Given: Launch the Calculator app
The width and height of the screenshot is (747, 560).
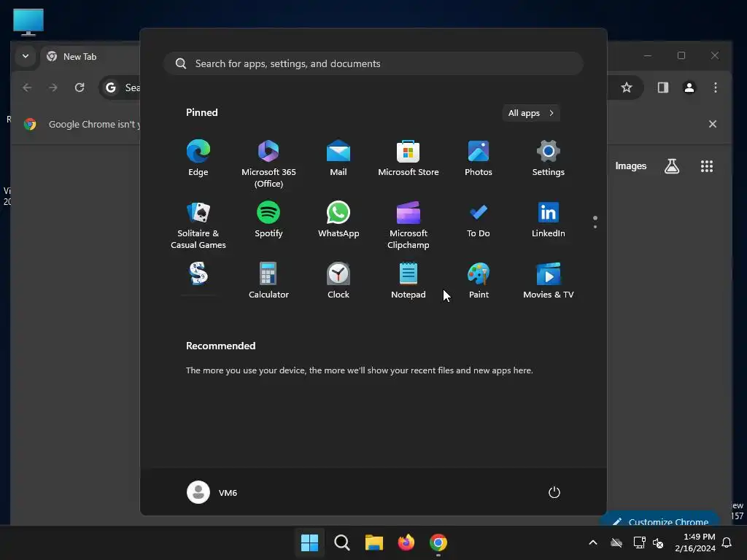Looking at the screenshot, I should 268,281.
